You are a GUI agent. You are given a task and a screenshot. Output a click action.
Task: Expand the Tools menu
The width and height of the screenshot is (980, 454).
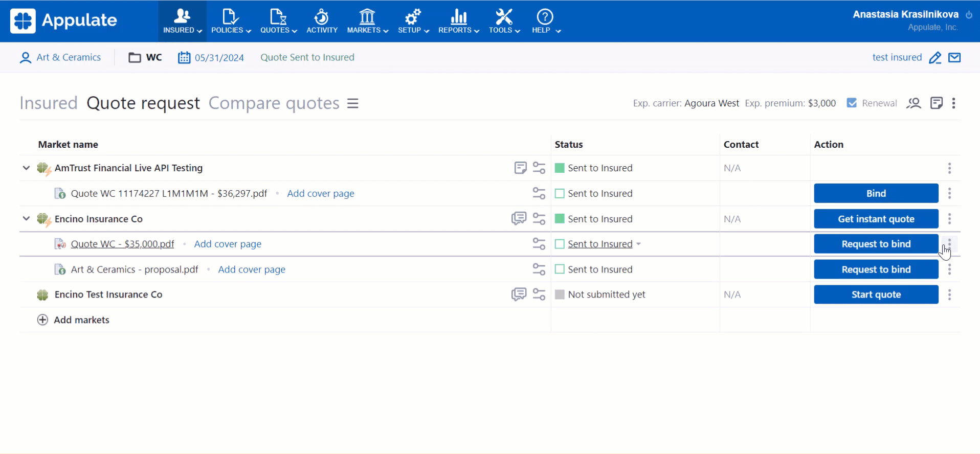(x=504, y=21)
